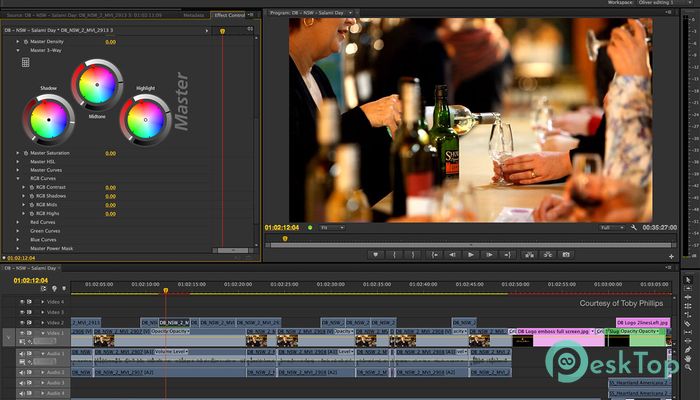Collapse Video 1 track
The width and height of the screenshot is (700, 400).
43,333
